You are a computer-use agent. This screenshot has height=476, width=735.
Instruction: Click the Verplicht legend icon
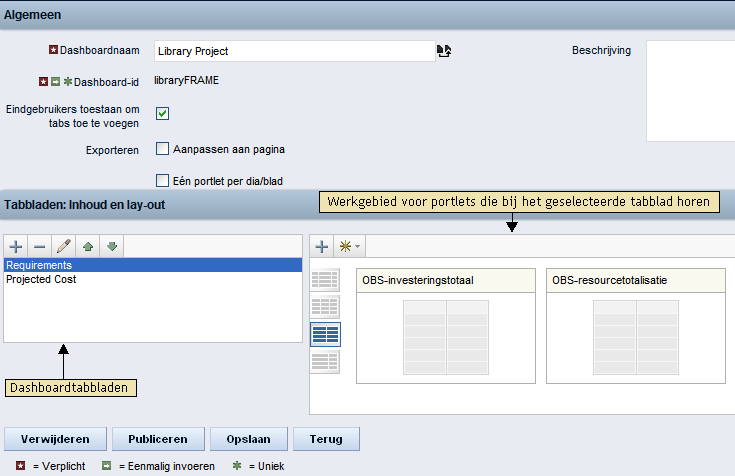20,466
